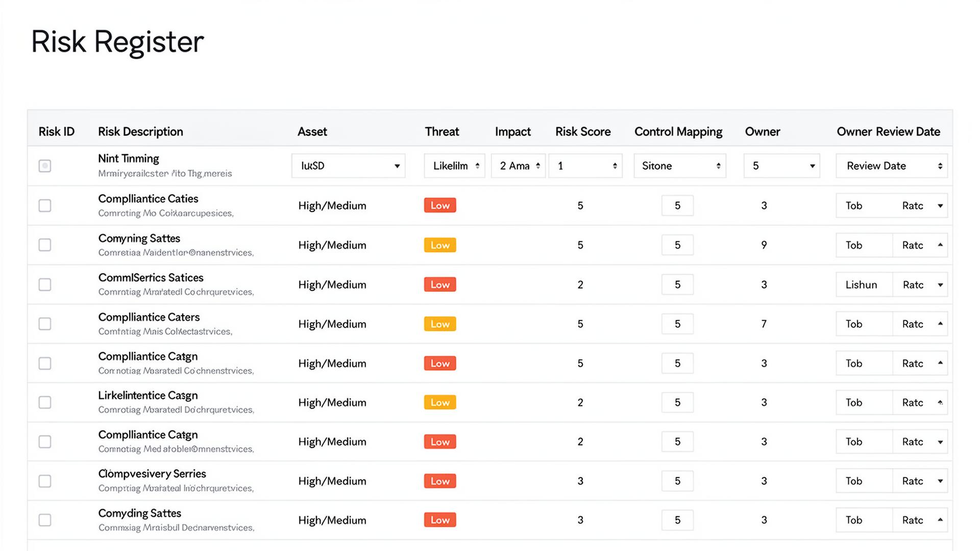The image size is (980, 551).
Task: Click owner value 9 in Comyning Sattes row
Action: click(764, 245)
